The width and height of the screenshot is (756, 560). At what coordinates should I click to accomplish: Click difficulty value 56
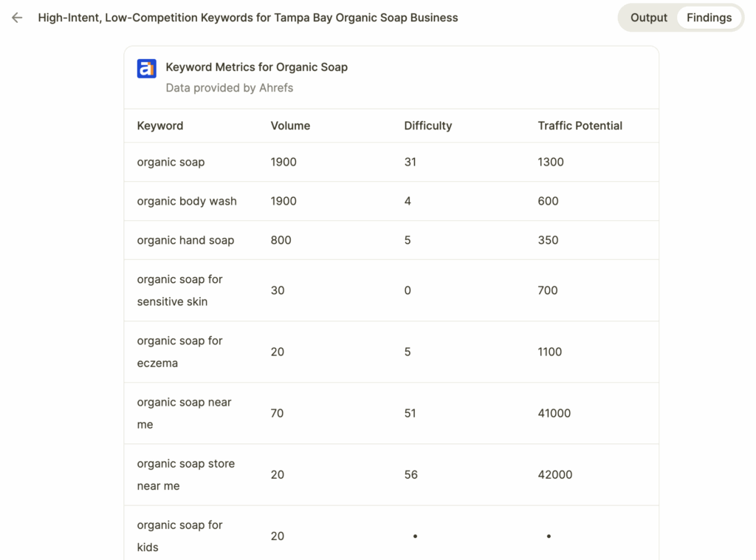click(x=410, y=474)
